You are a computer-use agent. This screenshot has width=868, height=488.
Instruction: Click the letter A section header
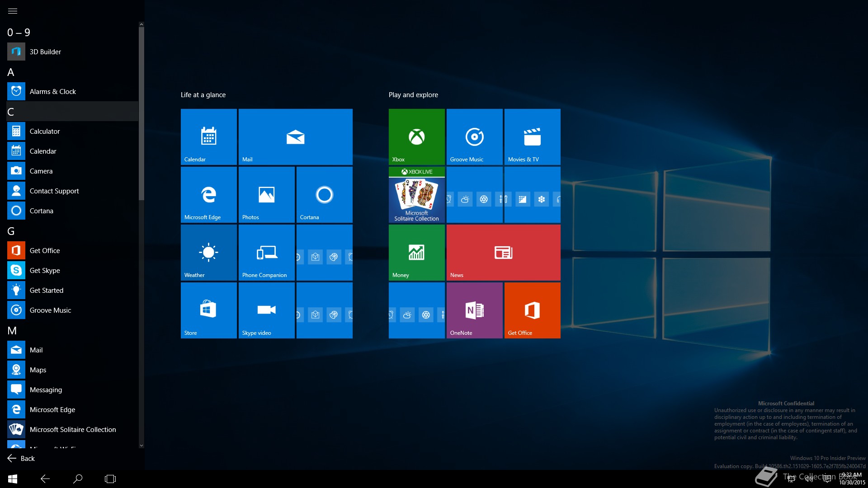[72, 72]
